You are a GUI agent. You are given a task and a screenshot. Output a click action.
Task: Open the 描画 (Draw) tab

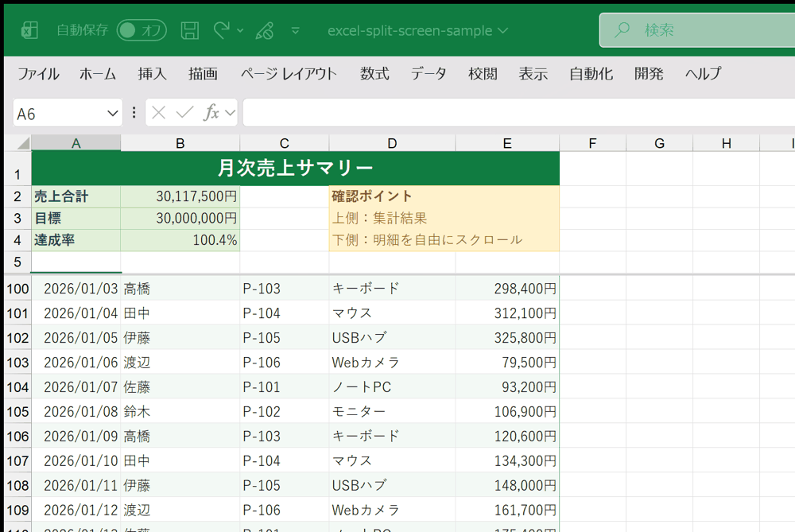point(203,74)
